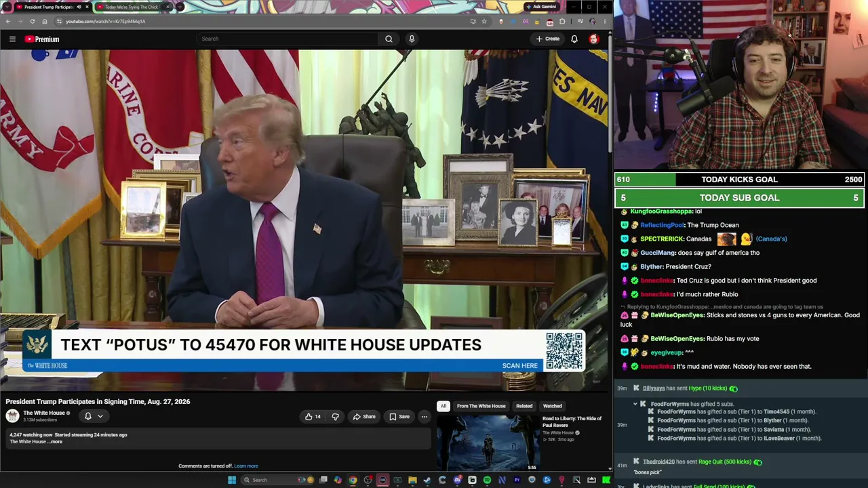Click the GucciMang username in chat
Viewport: 868px width, 488px height.
coord(658,253)
